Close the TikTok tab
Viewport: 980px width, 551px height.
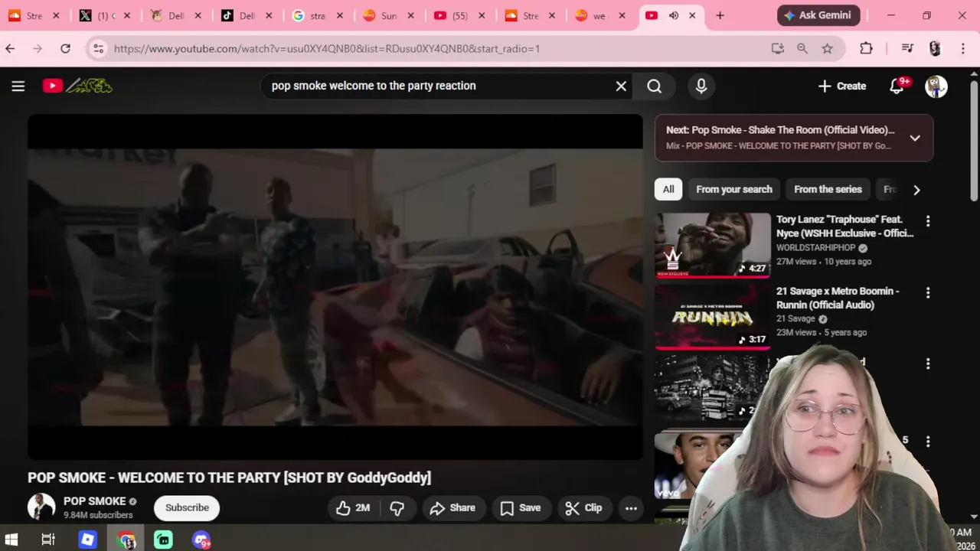267,15
